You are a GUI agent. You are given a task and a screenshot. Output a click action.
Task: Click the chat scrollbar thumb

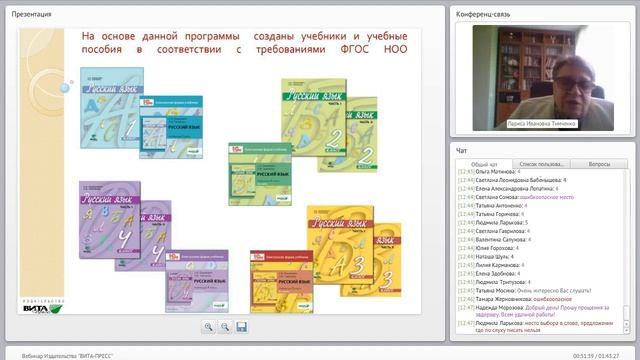click(x=627, y=313)
